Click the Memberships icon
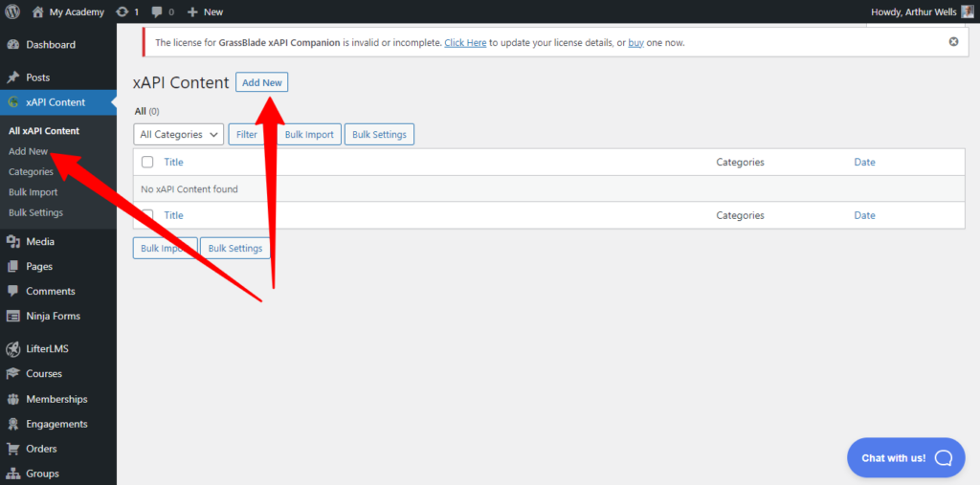Image resolution: width=980 pixels, height=485 pixels. (x=12, y=399)
